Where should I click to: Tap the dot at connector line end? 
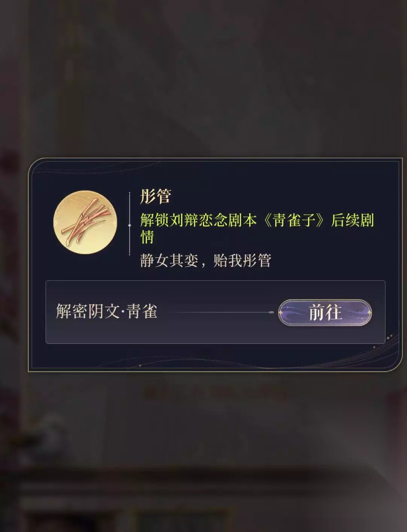271,312
